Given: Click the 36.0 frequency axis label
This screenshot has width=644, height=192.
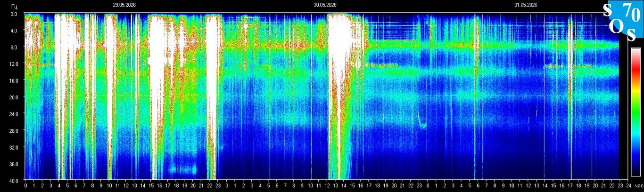Looking at the screenshot, I should 14,164.
